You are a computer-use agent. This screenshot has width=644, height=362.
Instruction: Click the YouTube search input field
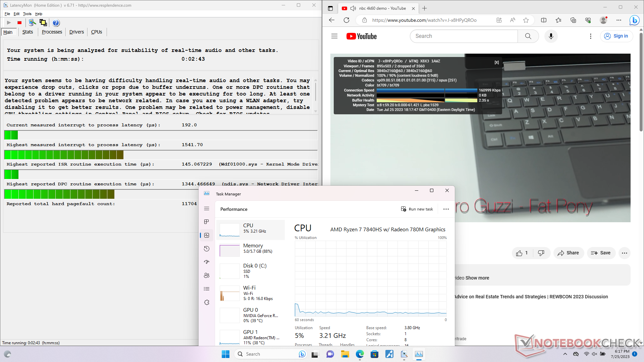pyautogui.click(x=464, y=36)
